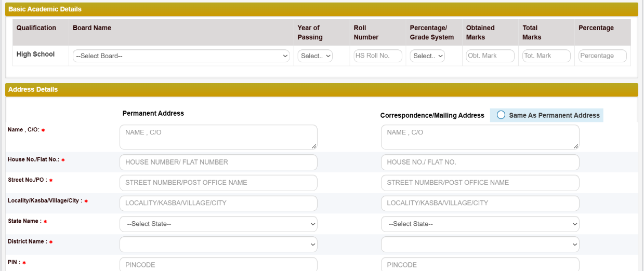Open the permanent address District Name dropdown
Image resolution: width=644 pixels, height=271 pixels.
[x=218, y=244]
